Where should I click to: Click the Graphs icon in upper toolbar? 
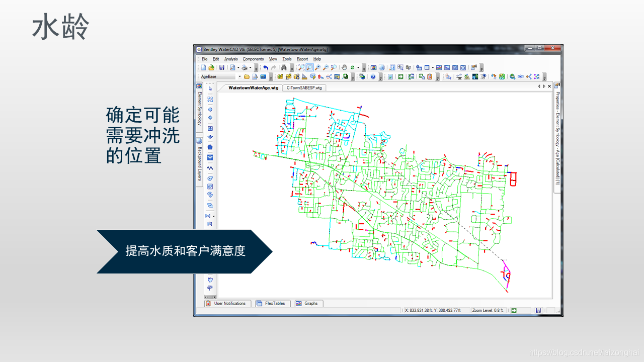click(439, 67)
